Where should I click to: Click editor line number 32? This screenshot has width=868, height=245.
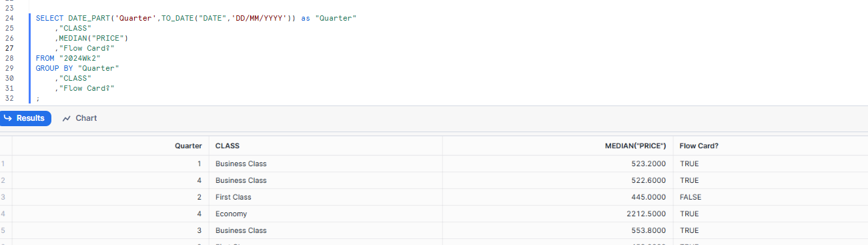tap(9, 98)
